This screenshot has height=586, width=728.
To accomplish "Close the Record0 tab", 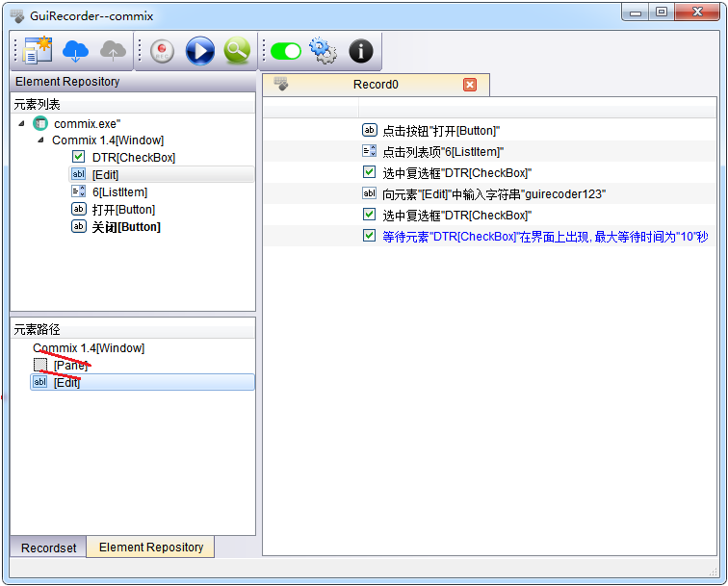I will (x=470, y=85).
